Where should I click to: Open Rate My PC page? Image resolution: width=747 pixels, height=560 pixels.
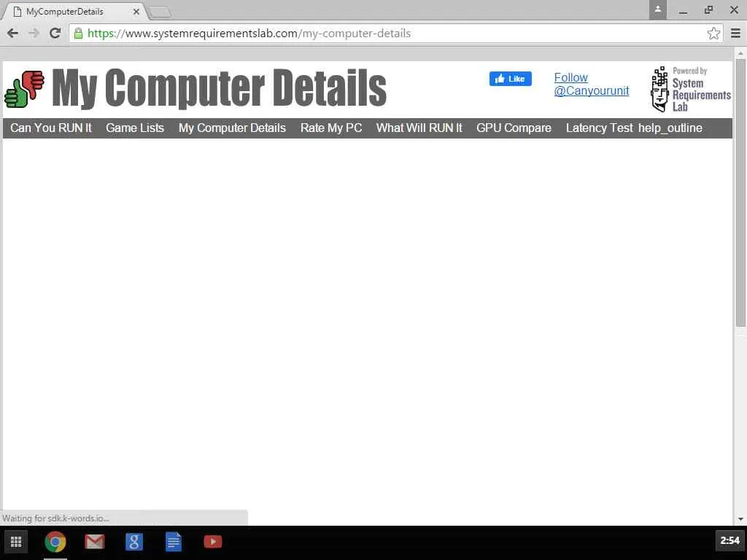tap(331, 128)
